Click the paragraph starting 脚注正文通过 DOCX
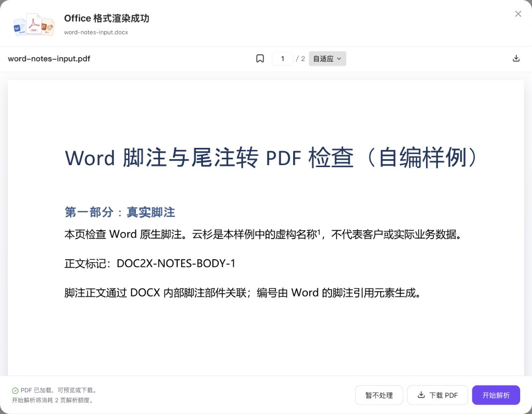The image size is (532, 414). click(243, 293)
